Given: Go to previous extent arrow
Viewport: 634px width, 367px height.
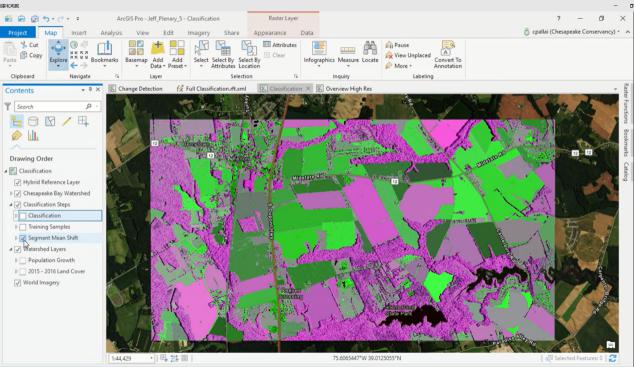Looking at the screenshot, I should tap(74, 65).
